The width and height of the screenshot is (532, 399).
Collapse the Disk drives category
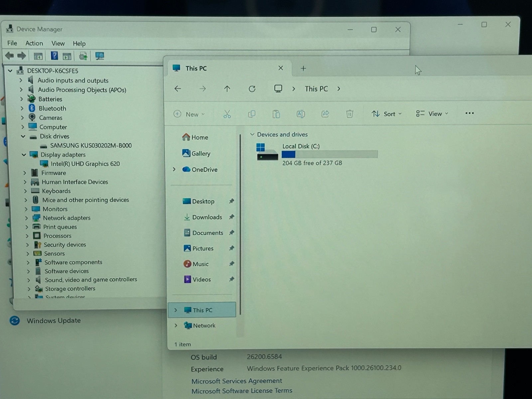[23, 136]
